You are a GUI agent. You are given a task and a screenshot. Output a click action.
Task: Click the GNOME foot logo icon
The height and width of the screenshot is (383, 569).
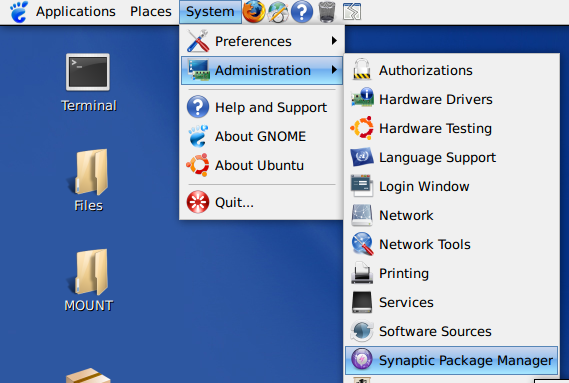[x=19, y=12]
